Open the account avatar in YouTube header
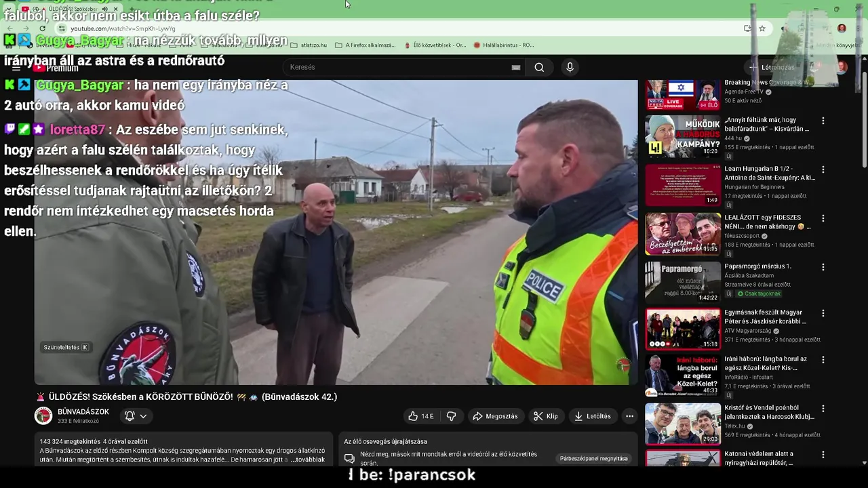 coord(842,67)
